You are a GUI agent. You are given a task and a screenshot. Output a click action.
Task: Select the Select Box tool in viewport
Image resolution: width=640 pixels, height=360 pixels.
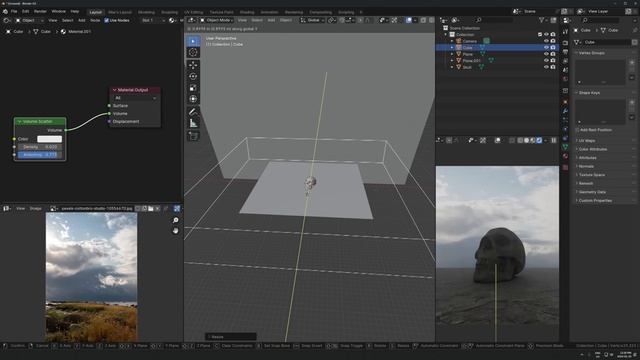coord(193,41)
